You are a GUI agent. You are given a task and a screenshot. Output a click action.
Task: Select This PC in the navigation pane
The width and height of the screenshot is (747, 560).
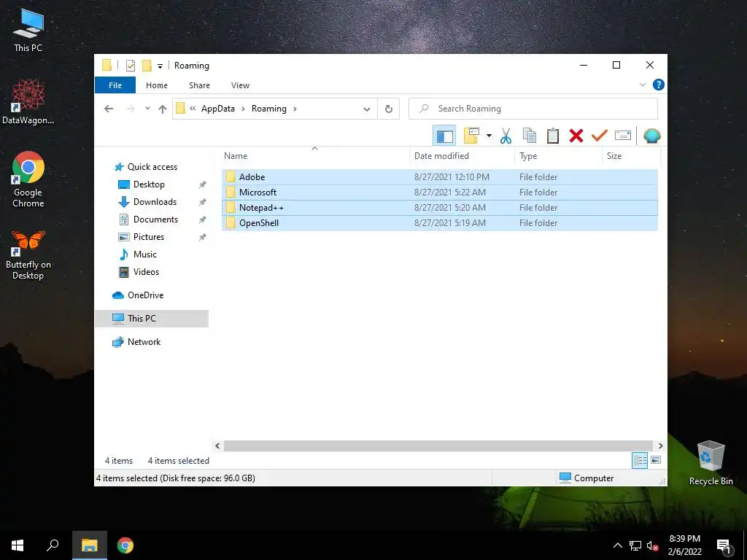[x=152, y=319]
